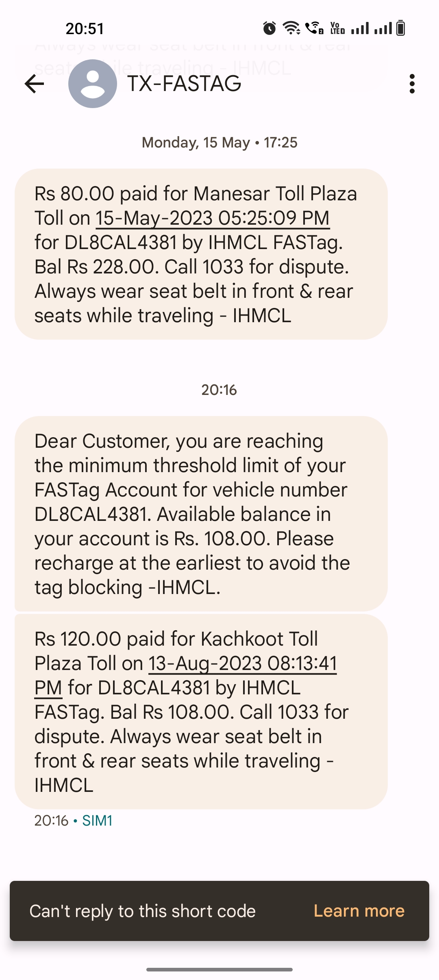Tap the alarm icon in status bar
Screen dimensions: 439x980
[x=269, y=28]
